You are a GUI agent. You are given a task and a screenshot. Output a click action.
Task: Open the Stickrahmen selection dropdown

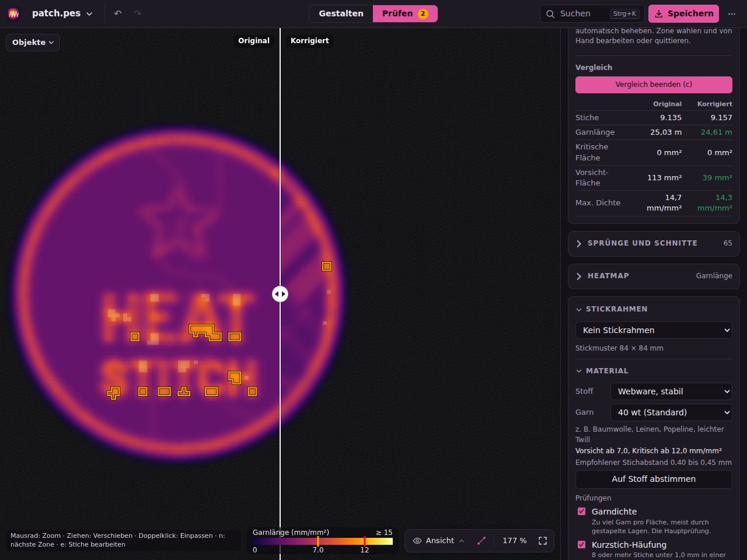(654, 330)
